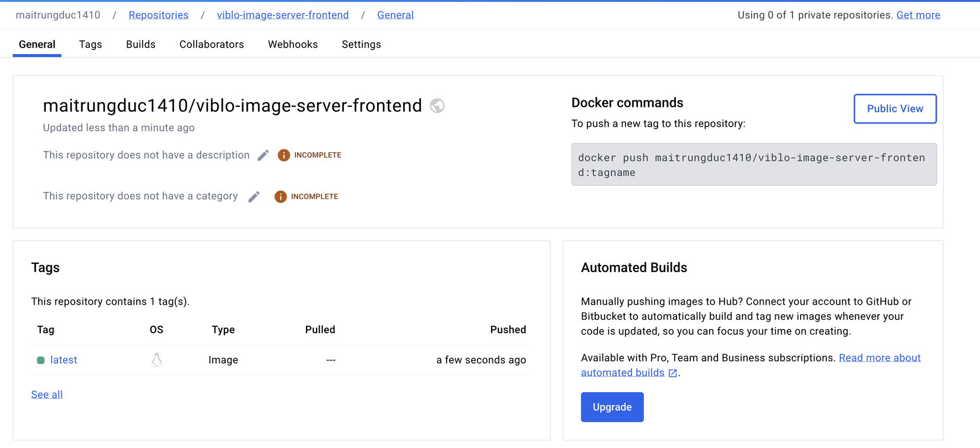Viewport: 980px width, 448px height.
Task: Click the green status dot beside latest
Action: pyautogui.click(x=40, y=360)
